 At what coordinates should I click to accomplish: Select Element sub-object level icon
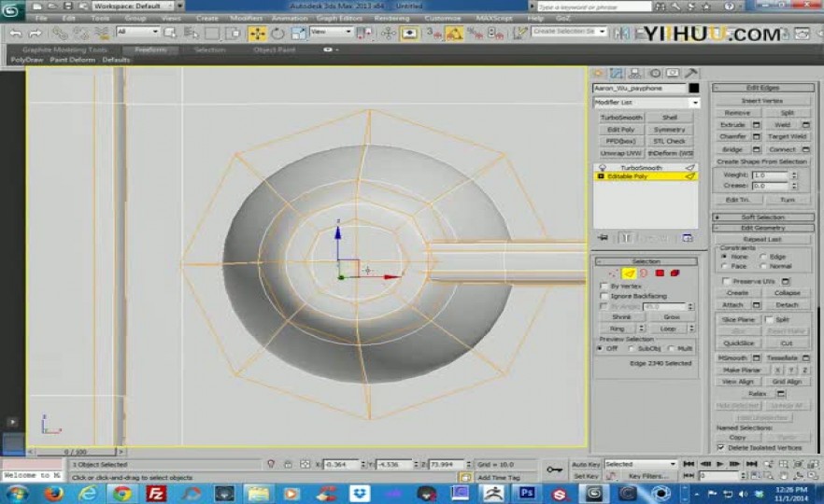click(x=675, y=273)
